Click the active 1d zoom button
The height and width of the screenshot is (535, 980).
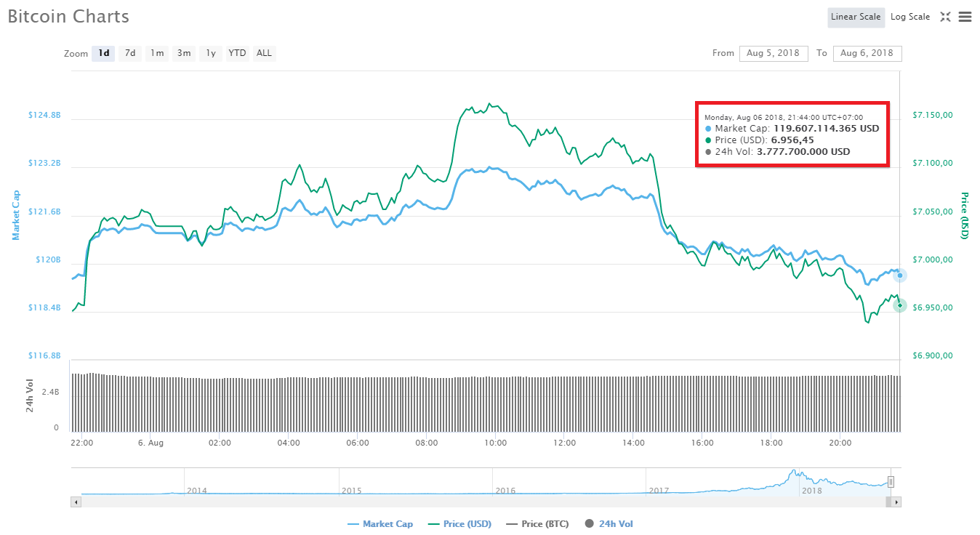(x=103, y=53)
